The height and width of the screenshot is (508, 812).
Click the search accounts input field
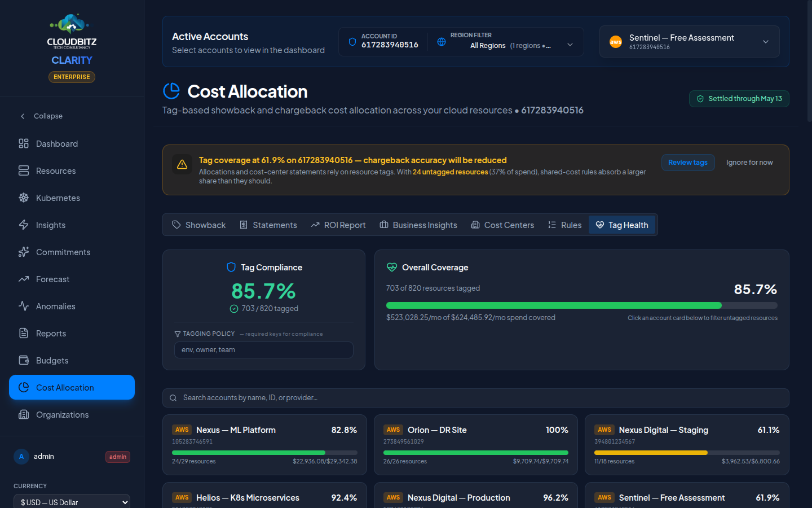[x=476, y=398]
